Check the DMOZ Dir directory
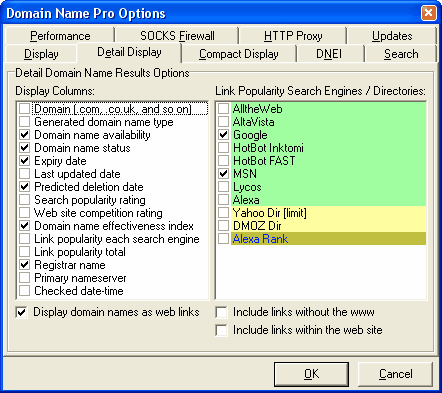This screenshot has width=442, height=393. (223, 226)
